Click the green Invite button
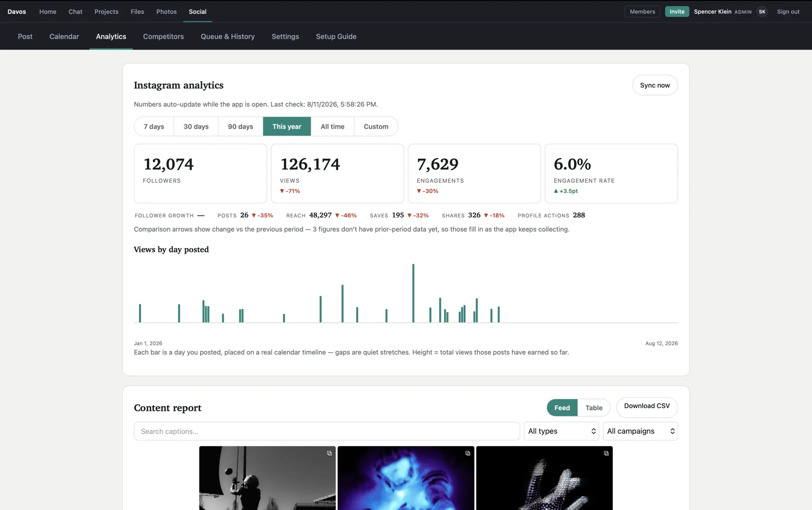The height and width of the screenshot is (510, 812). 677,12
